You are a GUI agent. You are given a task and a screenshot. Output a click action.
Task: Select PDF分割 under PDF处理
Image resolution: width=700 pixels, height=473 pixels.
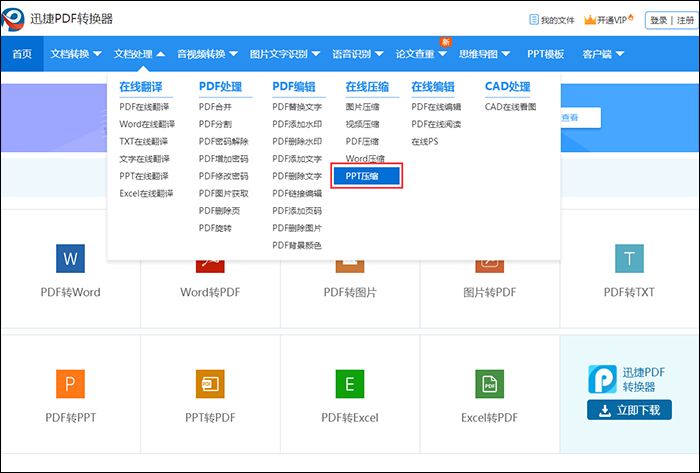215,124
